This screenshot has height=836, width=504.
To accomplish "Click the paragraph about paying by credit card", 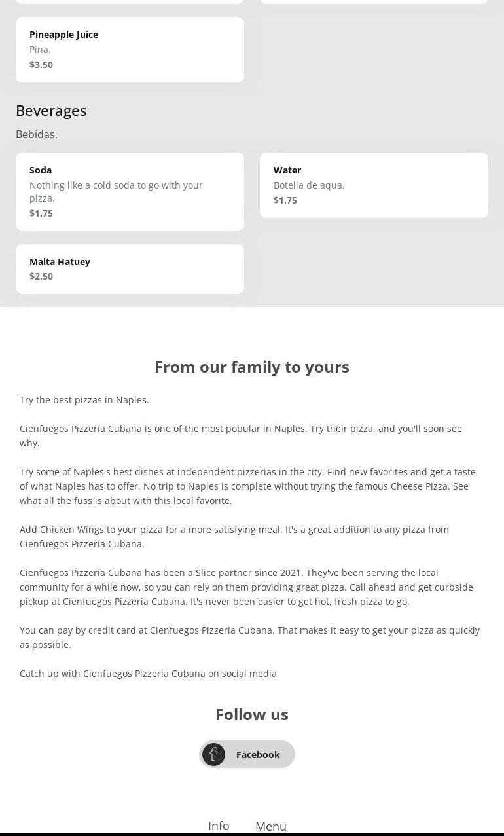I will [x=249, y=637].
